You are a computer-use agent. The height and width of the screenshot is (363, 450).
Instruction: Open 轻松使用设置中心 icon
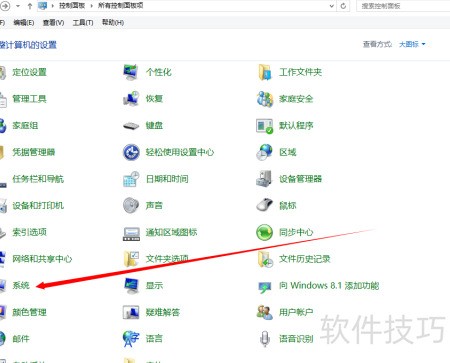[131, 152]
